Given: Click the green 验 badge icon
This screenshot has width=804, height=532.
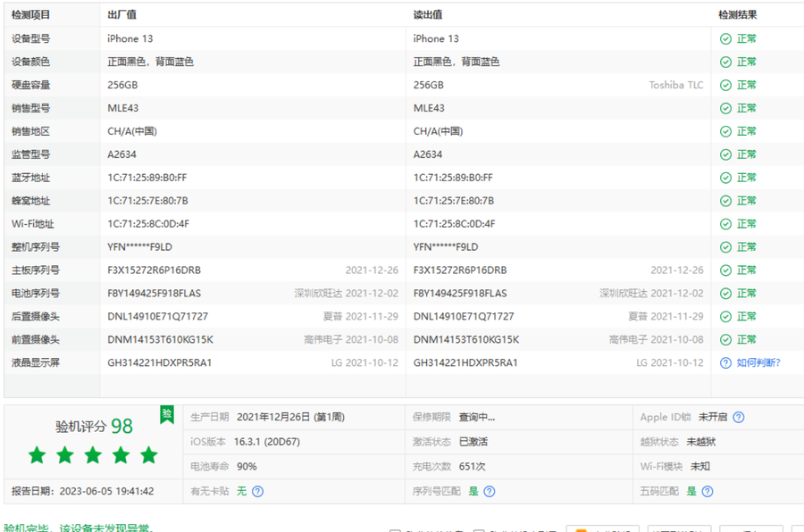Looking at the screenshot, I should pos(167,414).
